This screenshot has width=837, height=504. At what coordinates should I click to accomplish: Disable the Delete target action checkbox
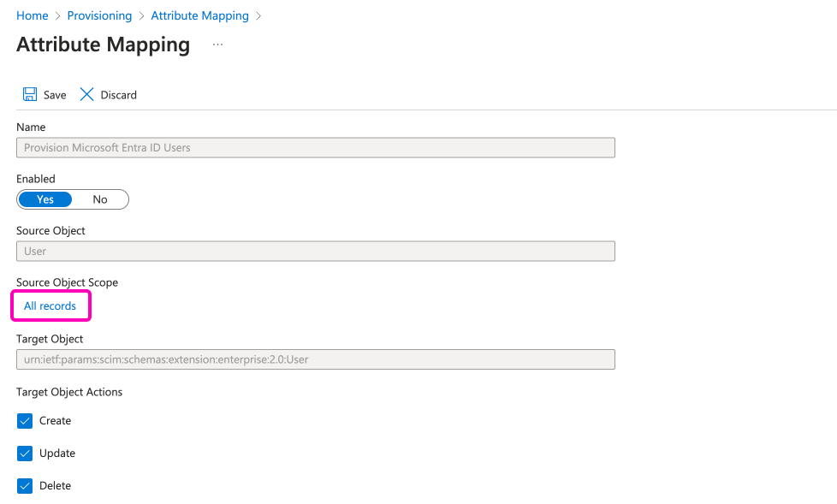[25, 486]
